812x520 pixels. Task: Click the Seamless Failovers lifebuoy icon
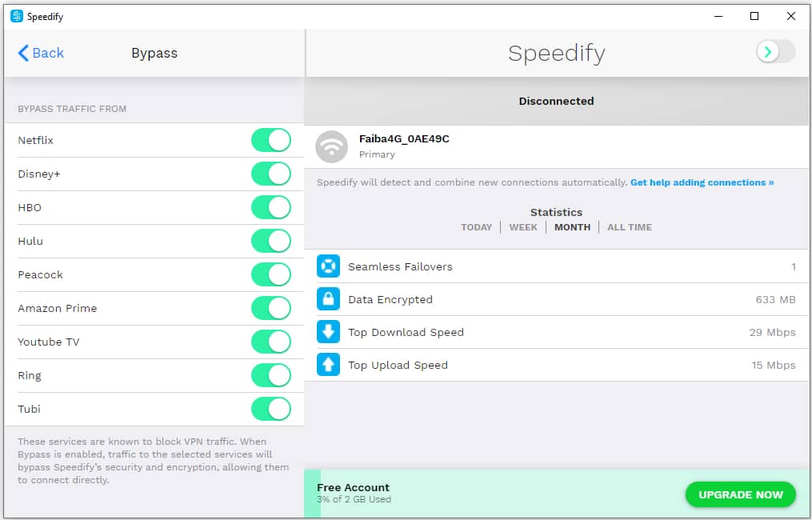click(x=328, y=266)
